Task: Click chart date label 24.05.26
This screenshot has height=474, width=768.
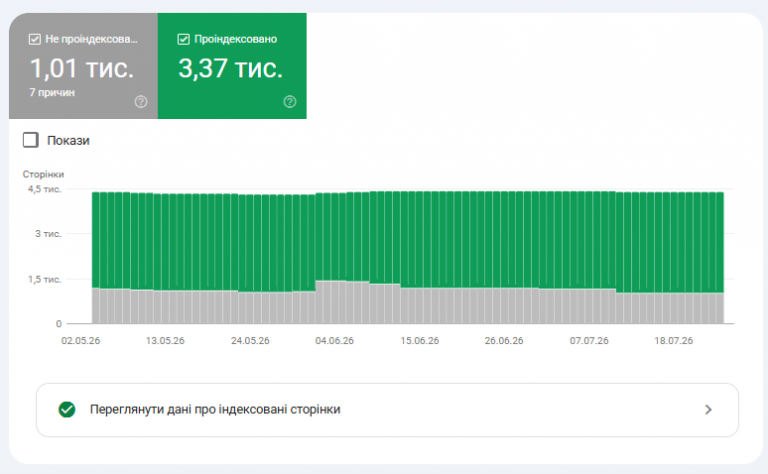Action: [x=250, y=341]
